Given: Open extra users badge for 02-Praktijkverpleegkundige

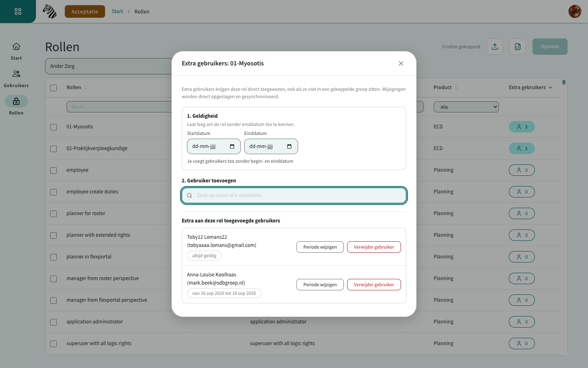Looking at the screenshot, I should tap(522, 148).
